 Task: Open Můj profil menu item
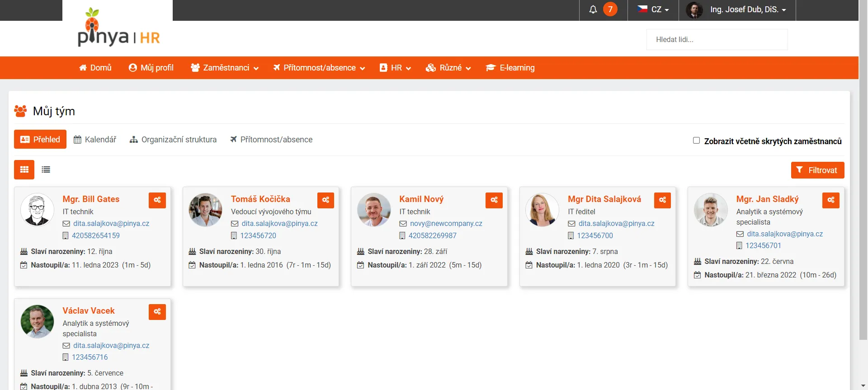tap(151, 68)
